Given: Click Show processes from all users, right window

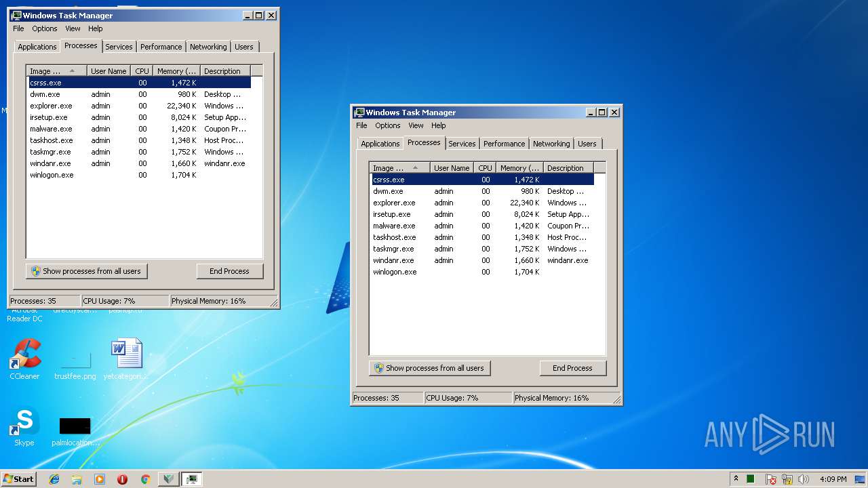Looking at the screenshot, I should (x=430, y=368).
